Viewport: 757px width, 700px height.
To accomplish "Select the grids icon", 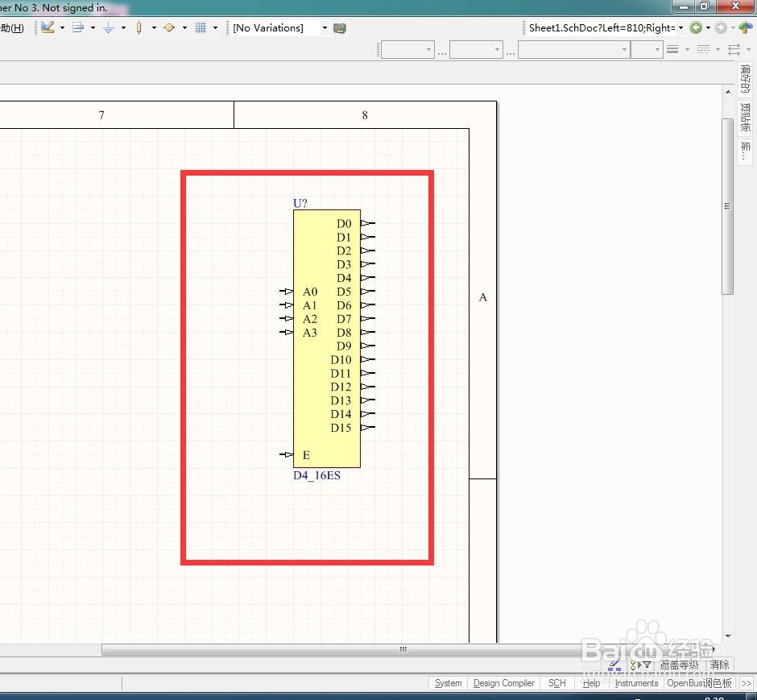I will click(201, 27).
